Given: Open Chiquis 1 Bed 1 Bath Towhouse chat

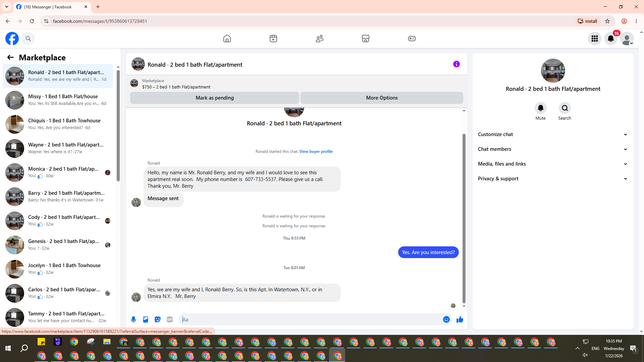Looking at the screenshot, I should tap(58, 124).
